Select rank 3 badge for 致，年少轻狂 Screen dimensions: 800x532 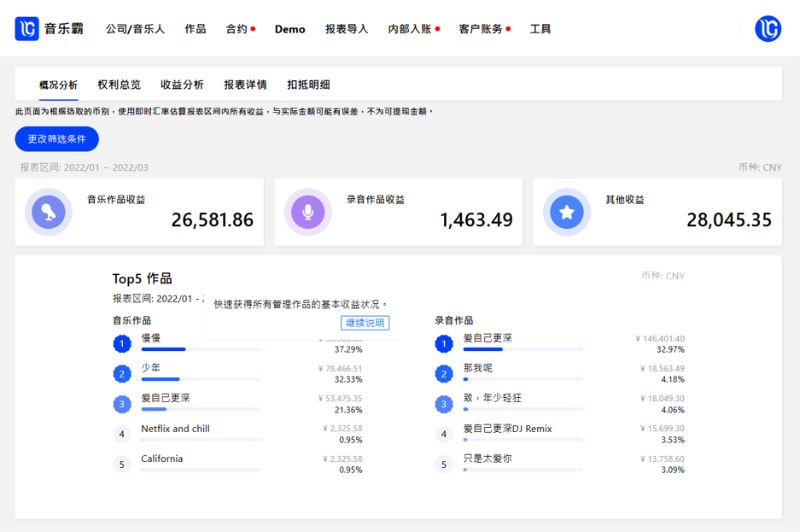tap(444, 404)
